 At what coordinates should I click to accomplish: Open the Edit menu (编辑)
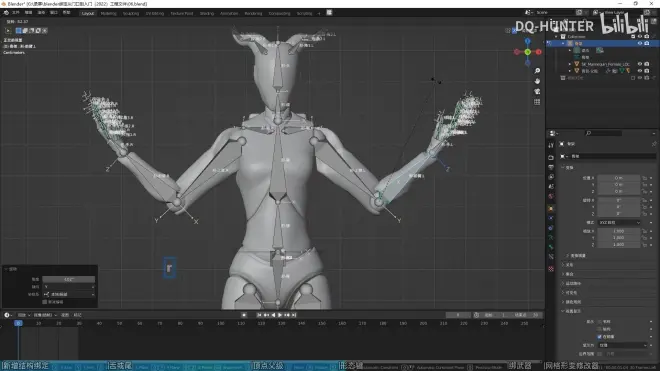coord(28,13)
